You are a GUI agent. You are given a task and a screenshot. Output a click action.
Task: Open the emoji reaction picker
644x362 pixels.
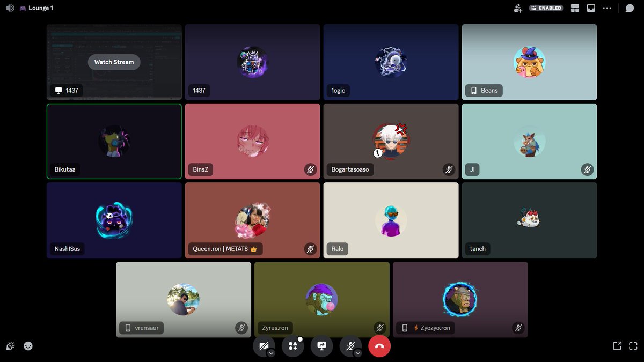[x=28, y=346]
